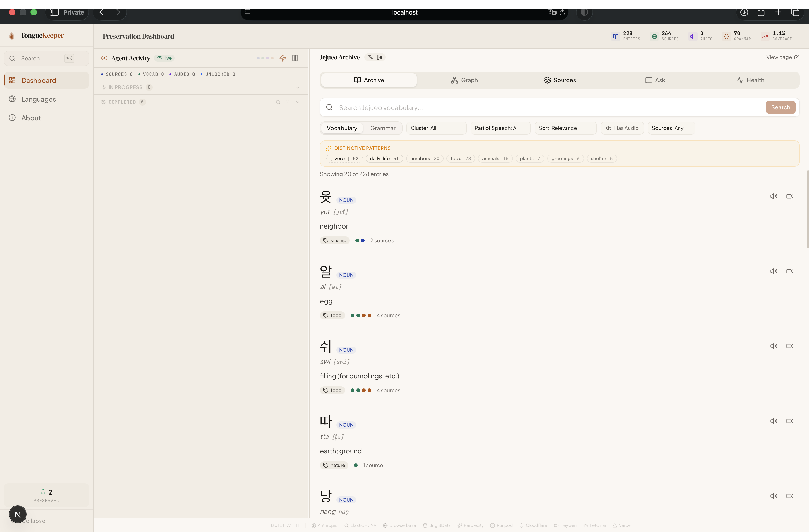This screenshot has width=809, height=532.
Task: Expand the In Progress section chevron
Action: click(298, 87)
